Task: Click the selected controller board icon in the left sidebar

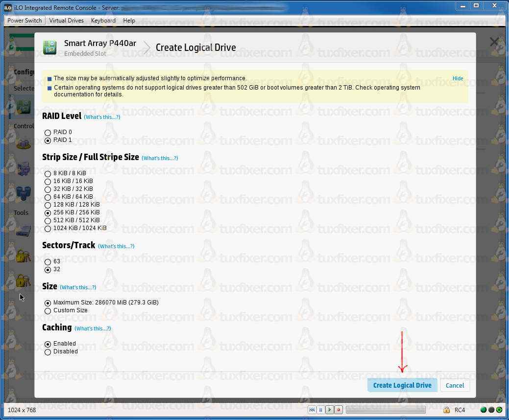Action: [24, 107]
